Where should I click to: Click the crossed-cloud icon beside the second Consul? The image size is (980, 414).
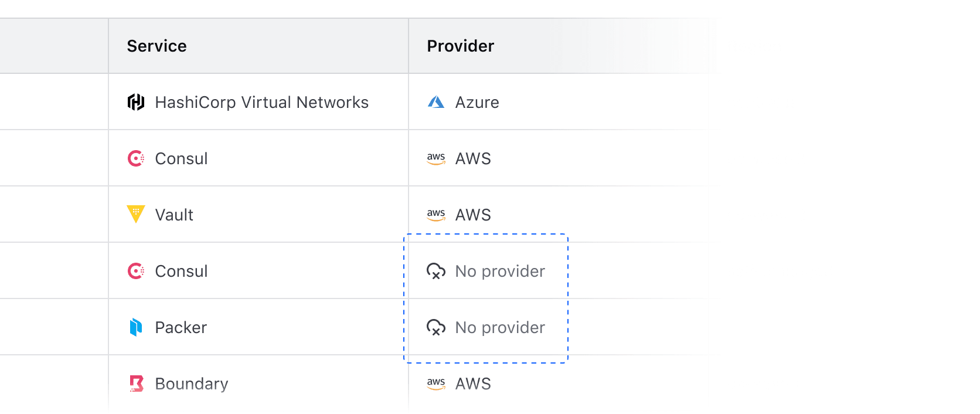pos(436,270)
